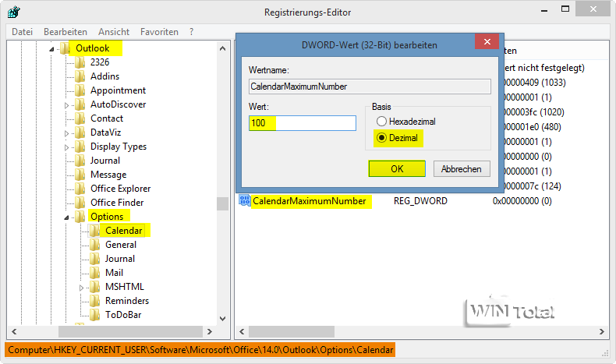Viewport: 616px width, 364px height.
Task: Collapse the Outlook tree node
Action: coord(51,49)
